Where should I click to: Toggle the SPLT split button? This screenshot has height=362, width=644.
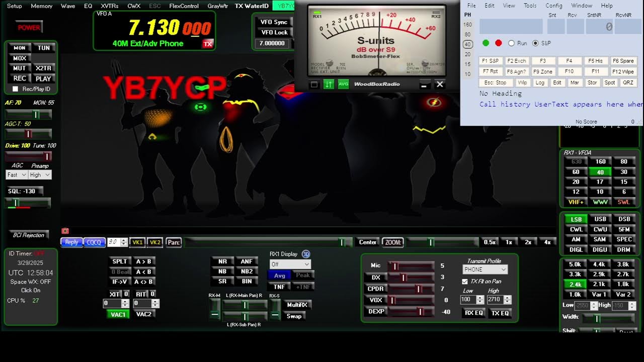[120, 261]
